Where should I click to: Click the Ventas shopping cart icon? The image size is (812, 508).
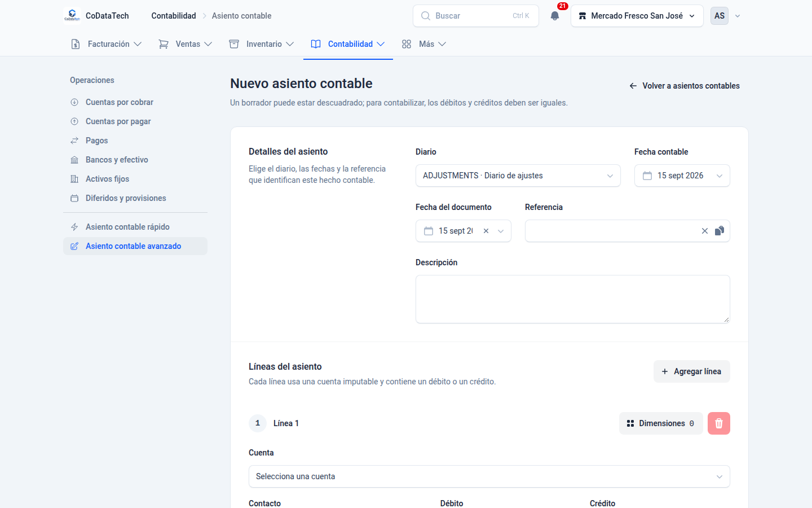[x=164, y=44]
